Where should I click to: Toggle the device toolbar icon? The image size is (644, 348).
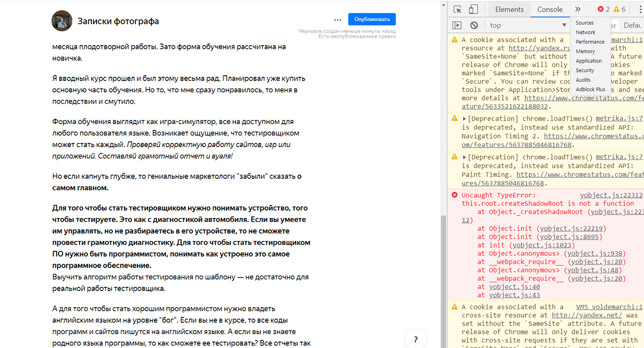[x=473, y=9]
